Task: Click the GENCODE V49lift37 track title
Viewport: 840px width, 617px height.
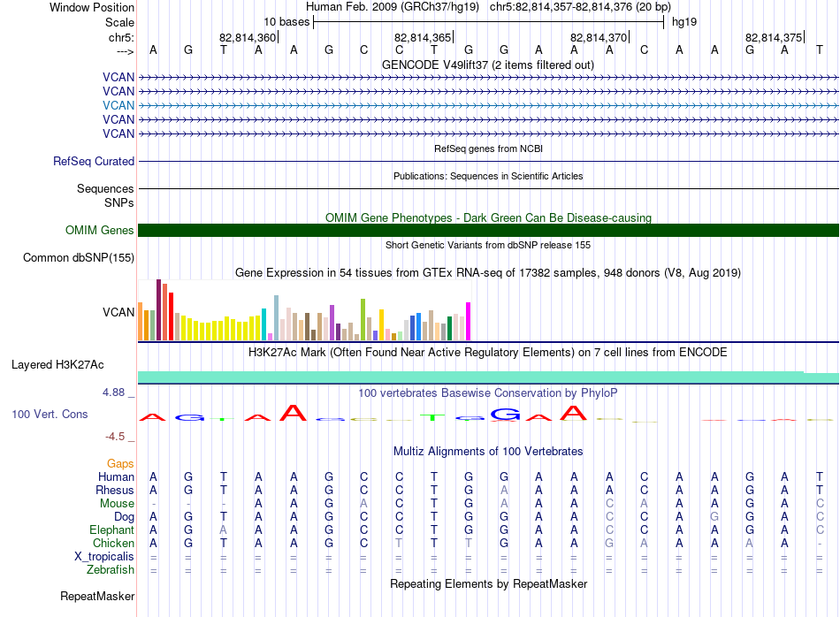Action: [x=488, y=65]
